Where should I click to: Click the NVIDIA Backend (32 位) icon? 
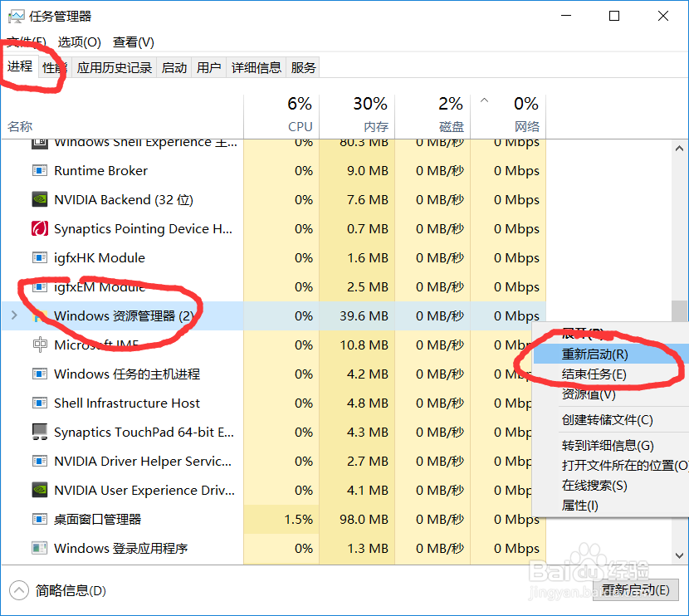(40, 199)
